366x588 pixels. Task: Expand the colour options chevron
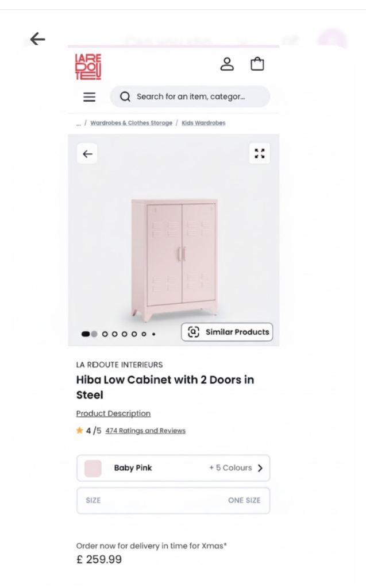(x=260, y=468)
